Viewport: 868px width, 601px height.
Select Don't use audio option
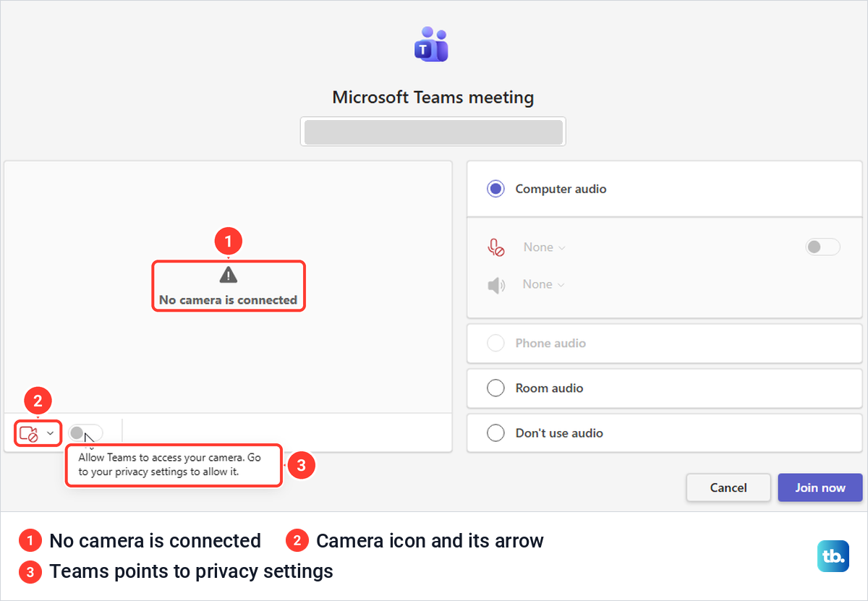(665, 433)
